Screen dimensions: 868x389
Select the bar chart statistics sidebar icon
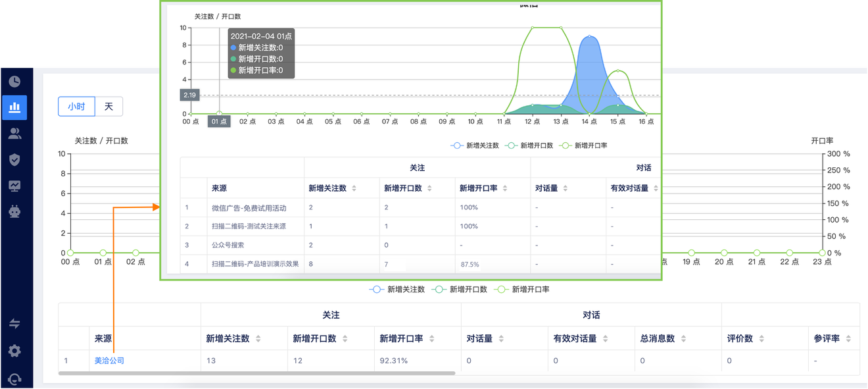[x=14, y=107]
